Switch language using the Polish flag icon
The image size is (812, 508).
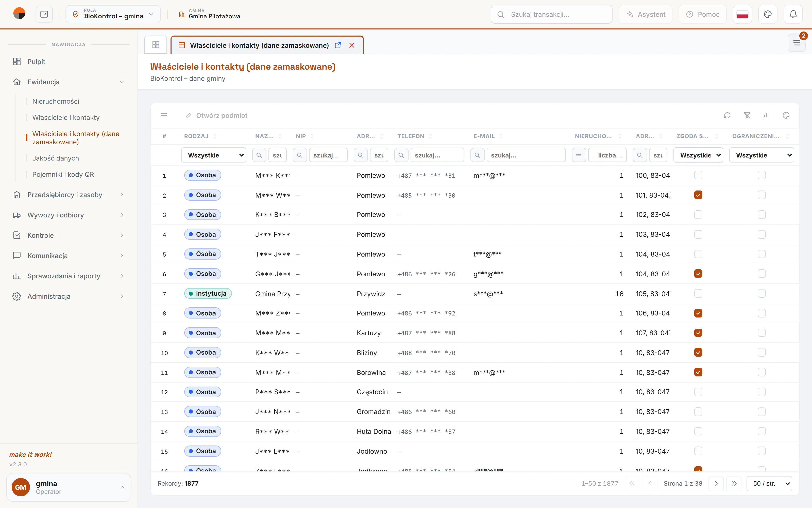(x=742, y=14)
